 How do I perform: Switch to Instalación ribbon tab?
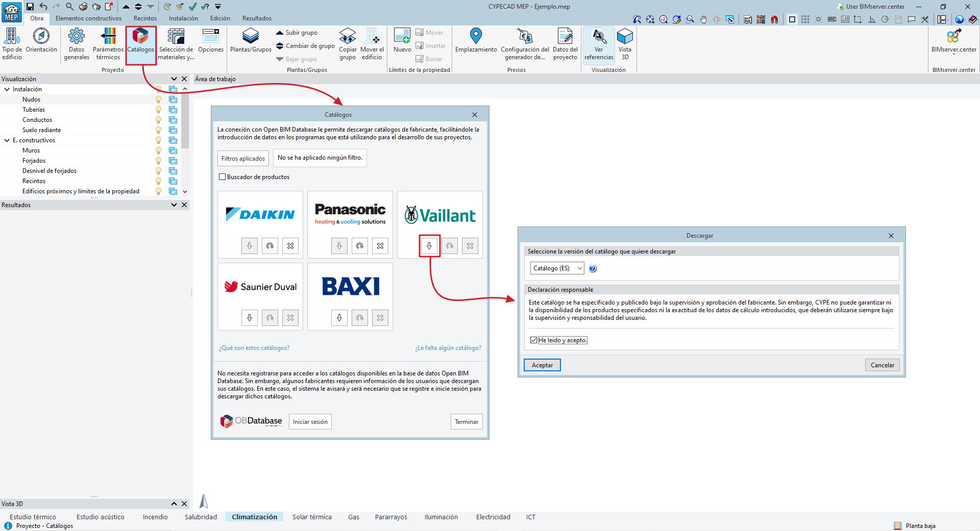[x=183, y=18]
